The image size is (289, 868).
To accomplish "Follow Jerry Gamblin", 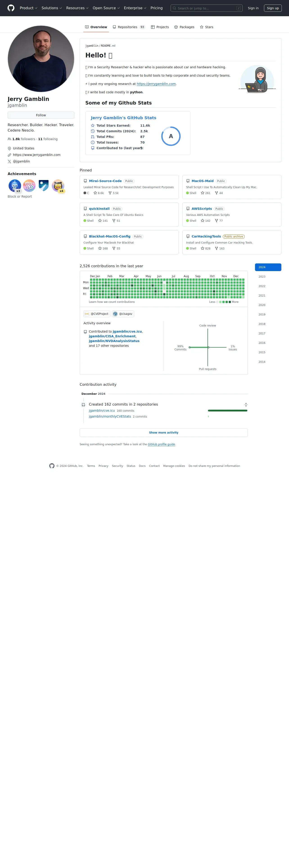I will tap(41, 115).
